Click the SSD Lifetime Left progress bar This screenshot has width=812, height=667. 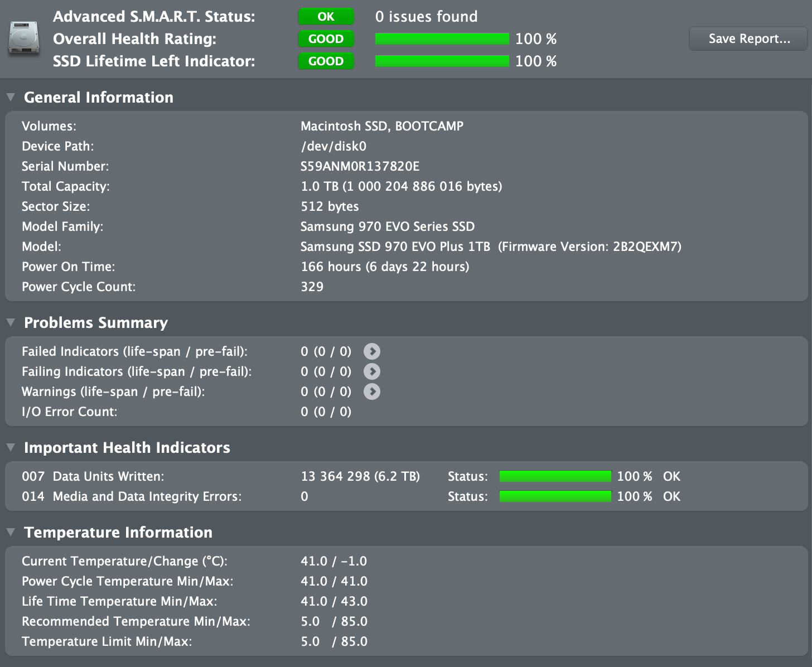pos(442,61)
